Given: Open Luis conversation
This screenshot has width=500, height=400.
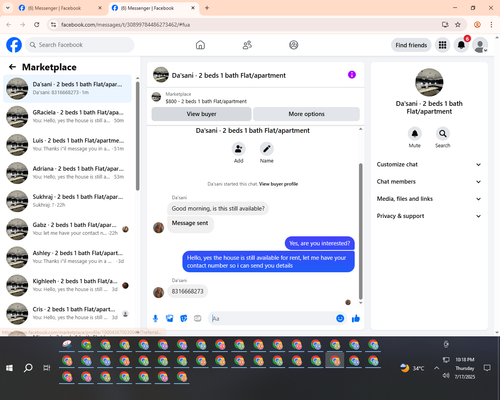Looking at the screenshot, I should tap(67, 145).
